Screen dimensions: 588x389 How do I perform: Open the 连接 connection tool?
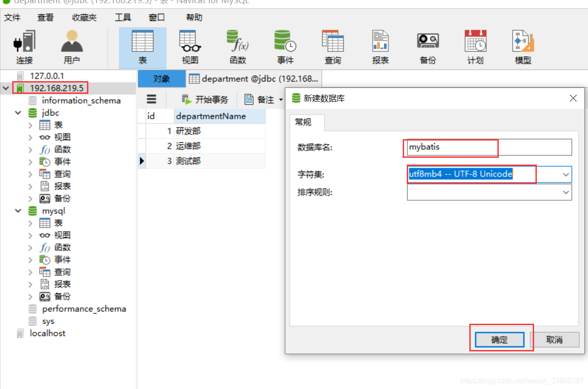click(24, 48)
